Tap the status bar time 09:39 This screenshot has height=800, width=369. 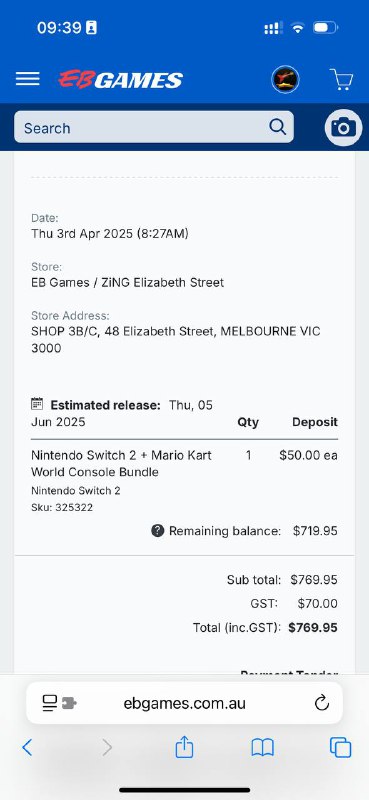coord(59,28)
